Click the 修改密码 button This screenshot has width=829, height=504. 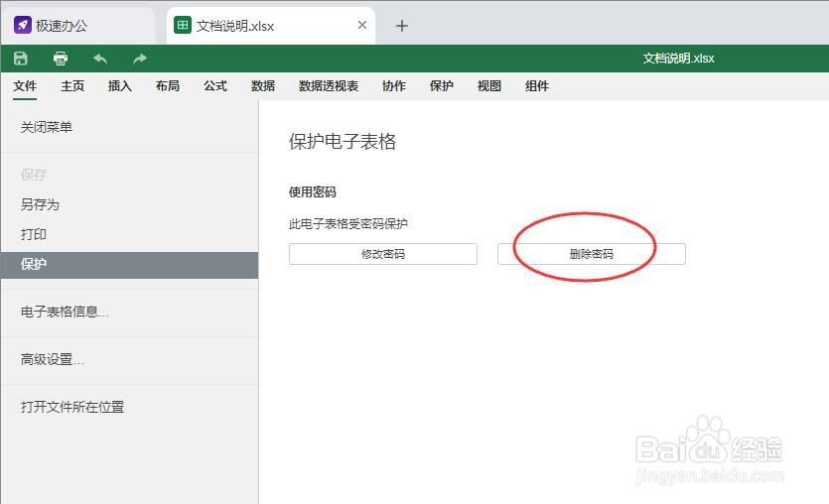[x=383, y=254]
